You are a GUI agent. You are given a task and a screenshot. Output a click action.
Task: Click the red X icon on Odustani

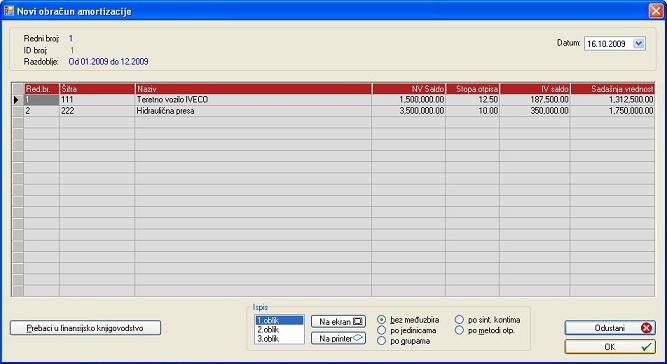(x=646, y=328)
